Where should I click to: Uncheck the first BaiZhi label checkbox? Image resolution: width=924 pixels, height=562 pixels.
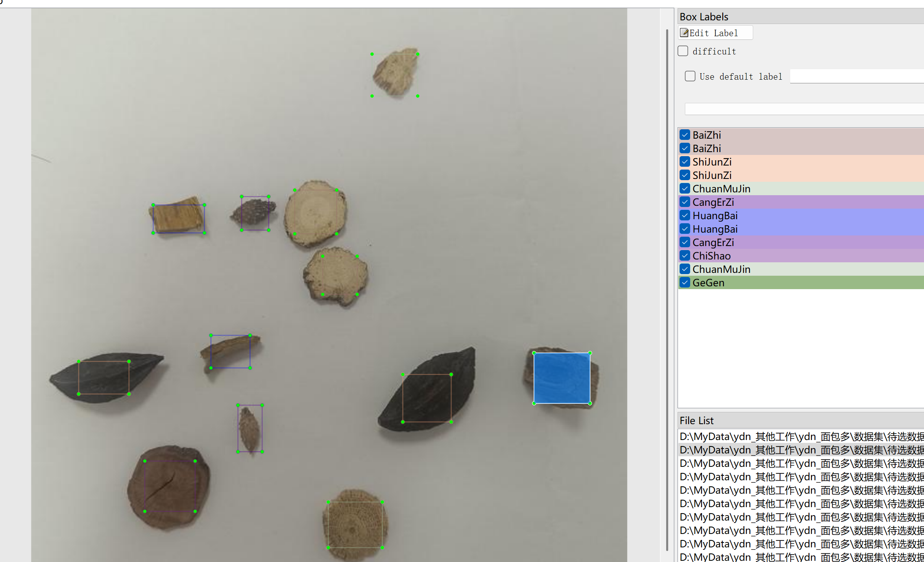point(685,135)
